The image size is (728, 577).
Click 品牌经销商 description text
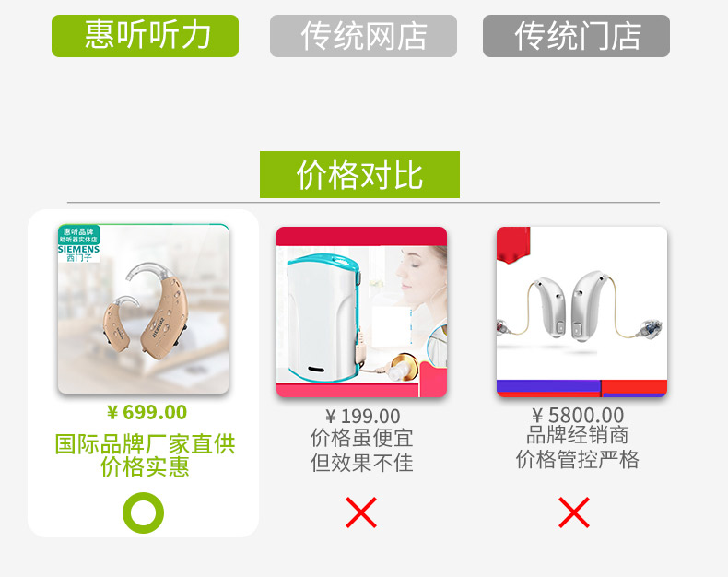click(577, 435)
